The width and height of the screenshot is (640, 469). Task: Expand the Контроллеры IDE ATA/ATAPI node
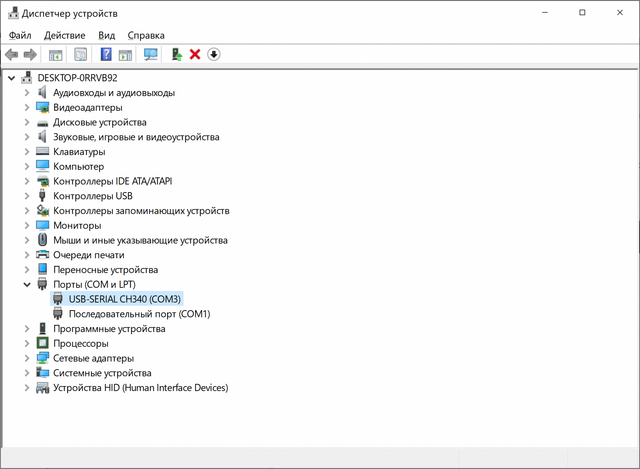pyautogui.click(x=27, y=181)
